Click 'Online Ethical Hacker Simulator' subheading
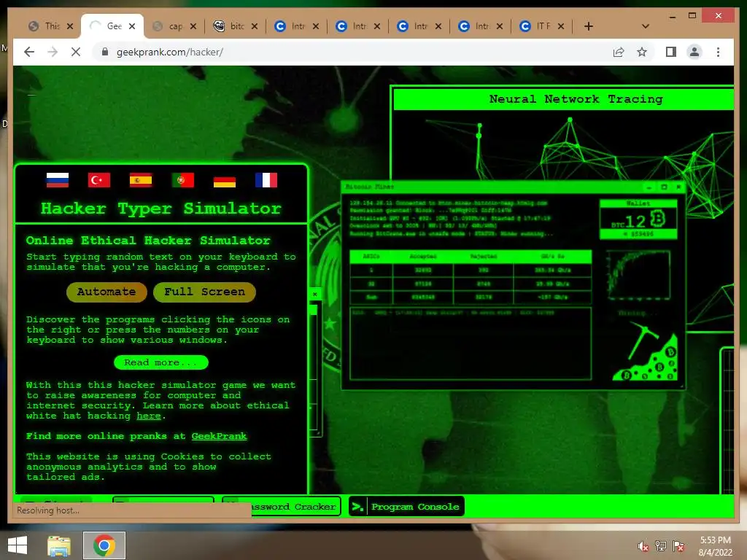The image size is (747, 560). pyautogui.click(x=148, y=241)
